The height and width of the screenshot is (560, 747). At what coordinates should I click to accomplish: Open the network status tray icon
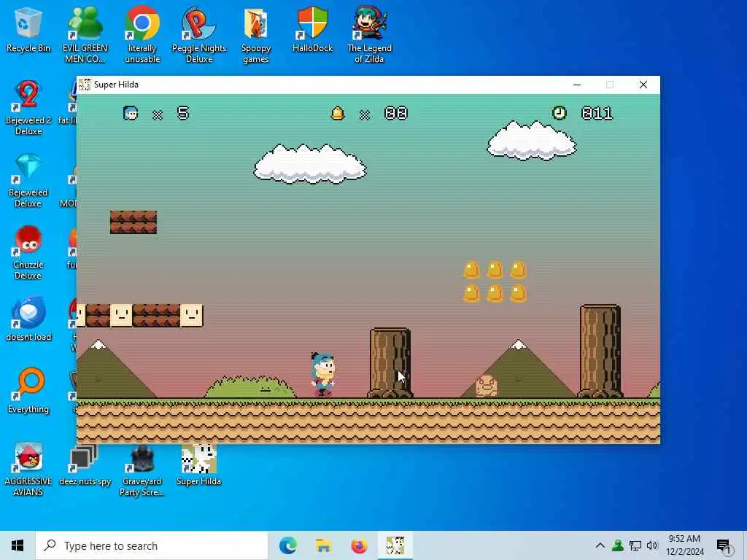[635, 545]
